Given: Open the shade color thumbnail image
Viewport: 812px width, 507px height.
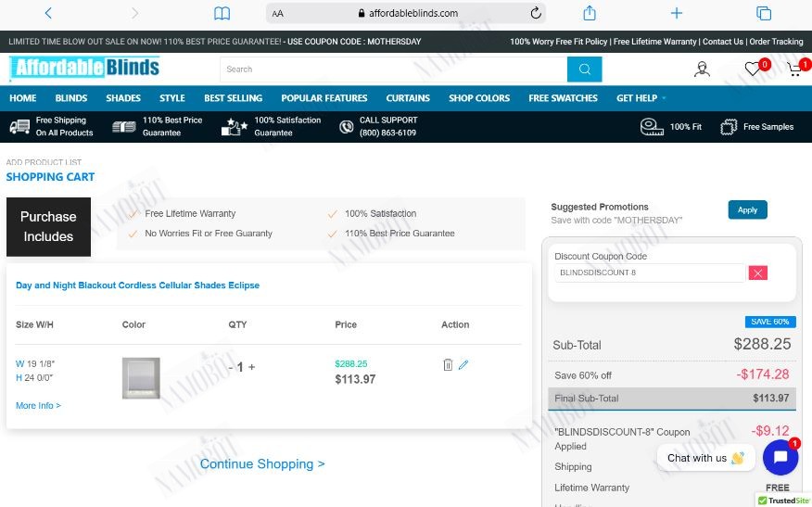Looking at the screenshot, I should click(141, 378).
